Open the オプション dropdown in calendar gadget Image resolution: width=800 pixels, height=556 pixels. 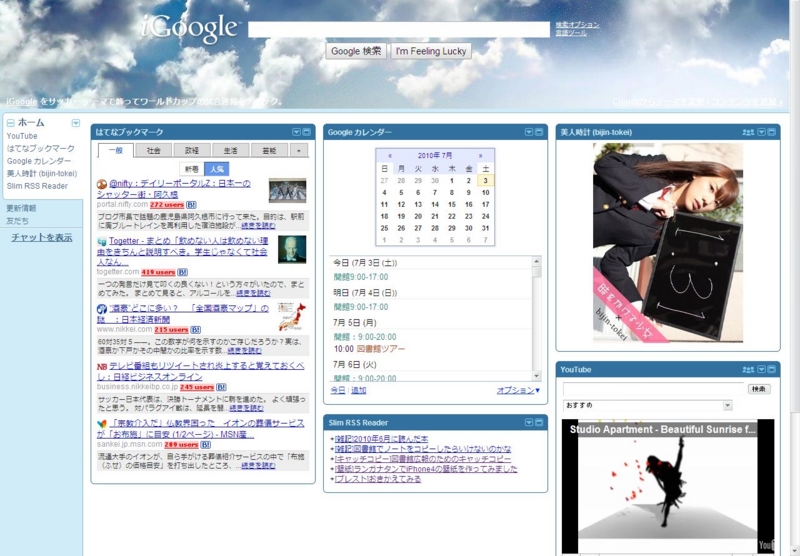point(518,390)
